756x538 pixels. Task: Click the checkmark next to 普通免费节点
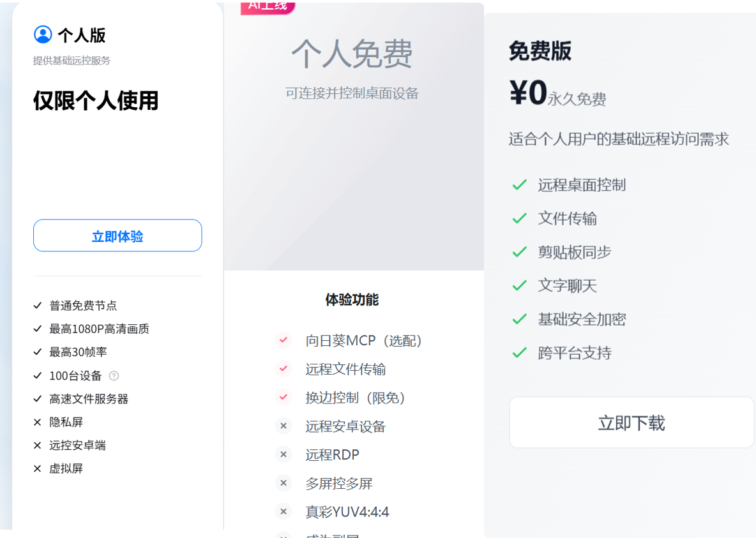[38, 305]
